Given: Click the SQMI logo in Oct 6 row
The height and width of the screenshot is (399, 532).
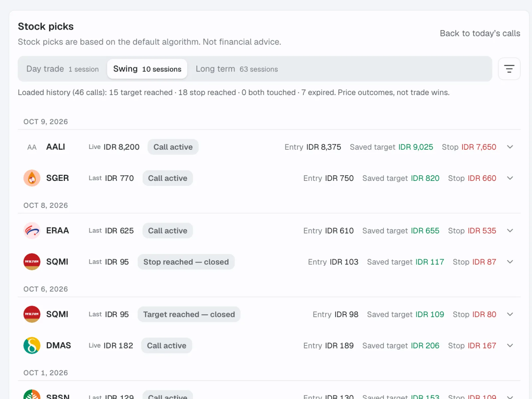Looking at the screenshot, I should tap(32, 315).
